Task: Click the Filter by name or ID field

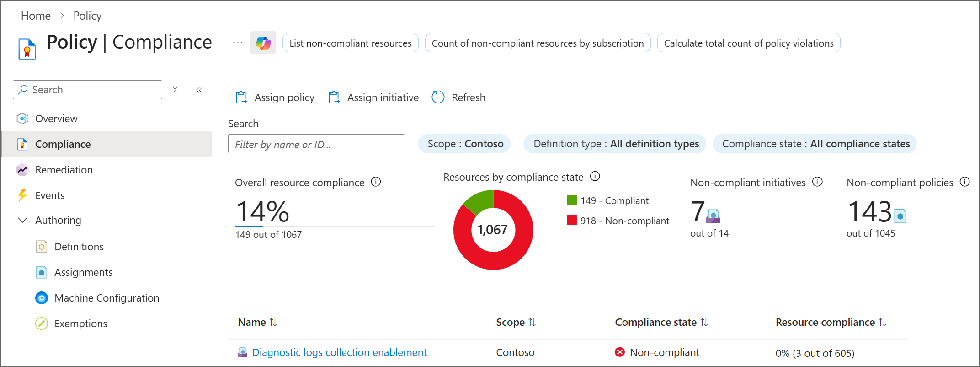Action: point(316,144)
